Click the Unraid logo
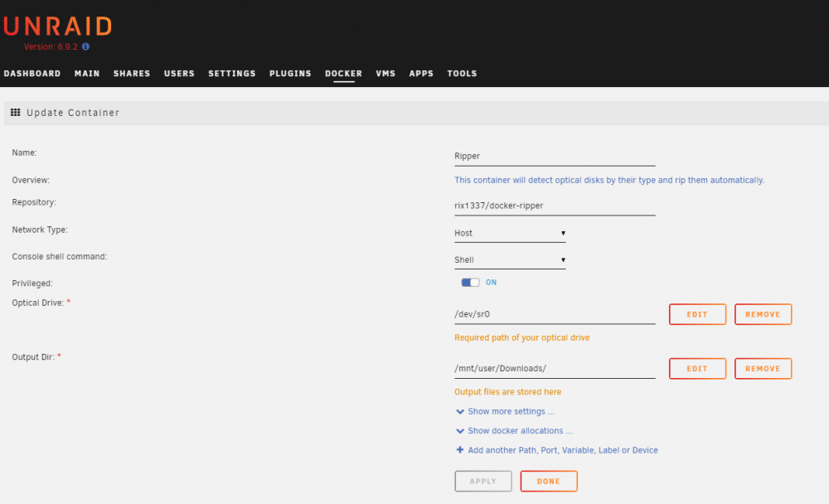This screenshot has height=504, width=829. pyautogui.click(x=57, y=26)
